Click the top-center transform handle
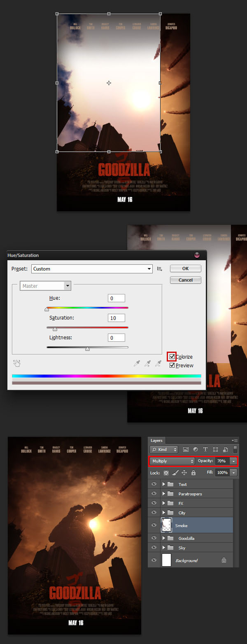Screen dimensions: 247x644 tap(109, 14)
